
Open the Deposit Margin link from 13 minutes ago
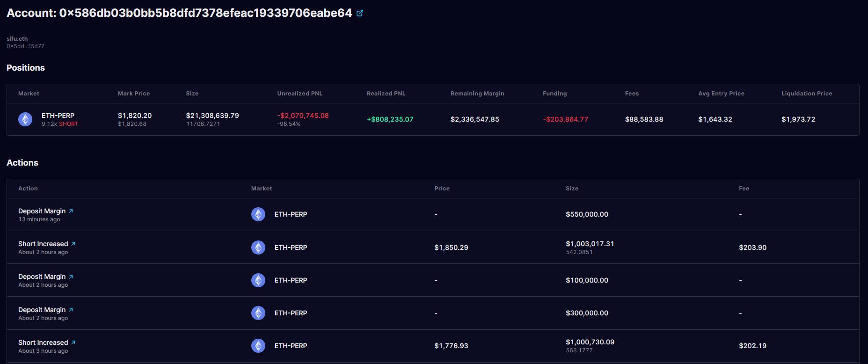pyautogui.click(x=42, y=211)
